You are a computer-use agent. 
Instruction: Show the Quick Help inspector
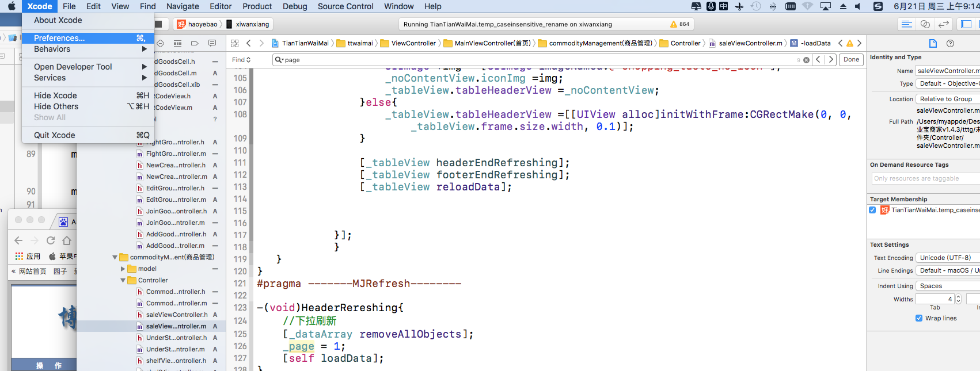[x=950, y=44]
